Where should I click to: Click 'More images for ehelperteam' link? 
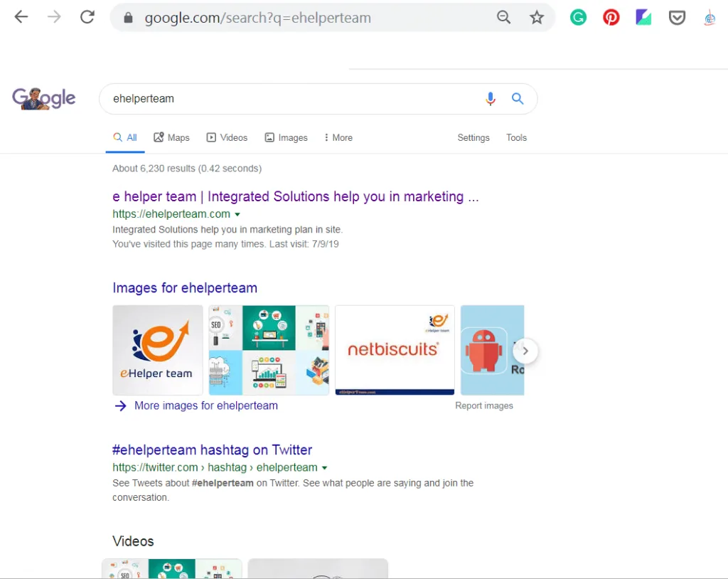coord(206,405)
